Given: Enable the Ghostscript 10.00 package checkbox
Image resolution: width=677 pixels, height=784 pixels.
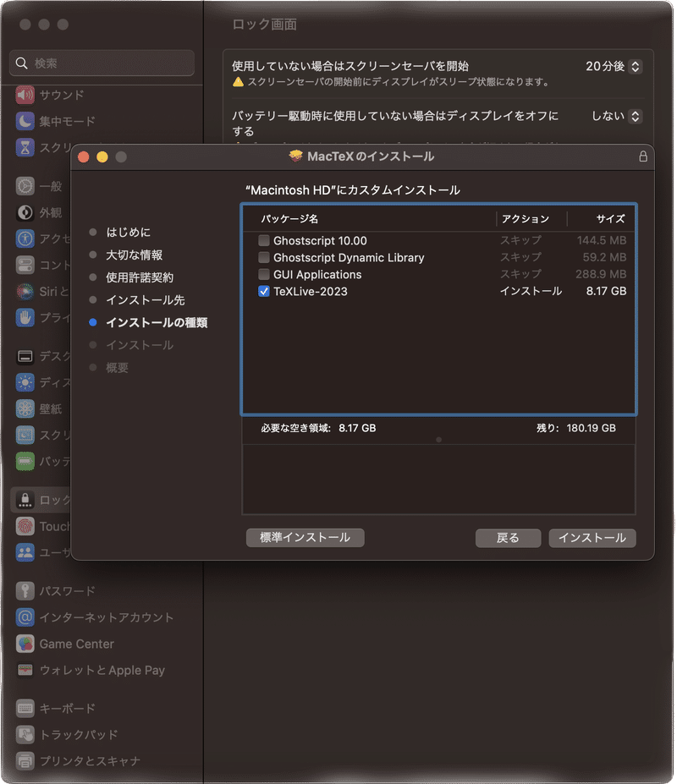Looking at the screenshot, I should click(264, 240).
